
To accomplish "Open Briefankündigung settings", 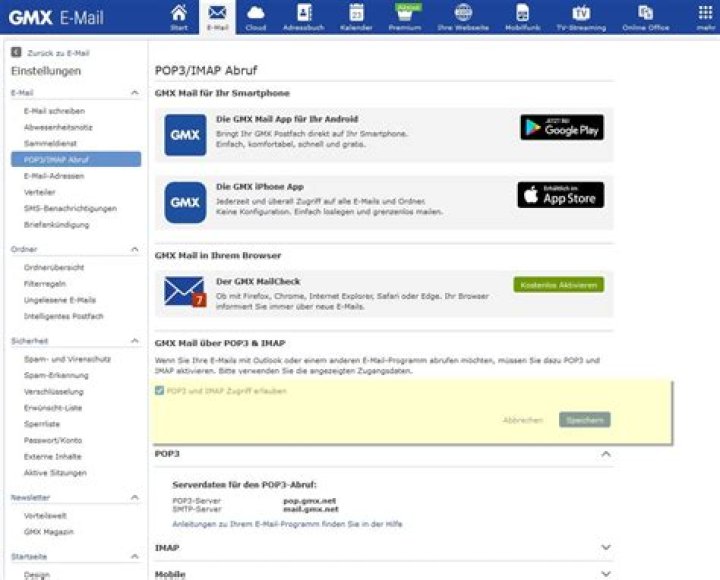I will click(x=56, y=225).
